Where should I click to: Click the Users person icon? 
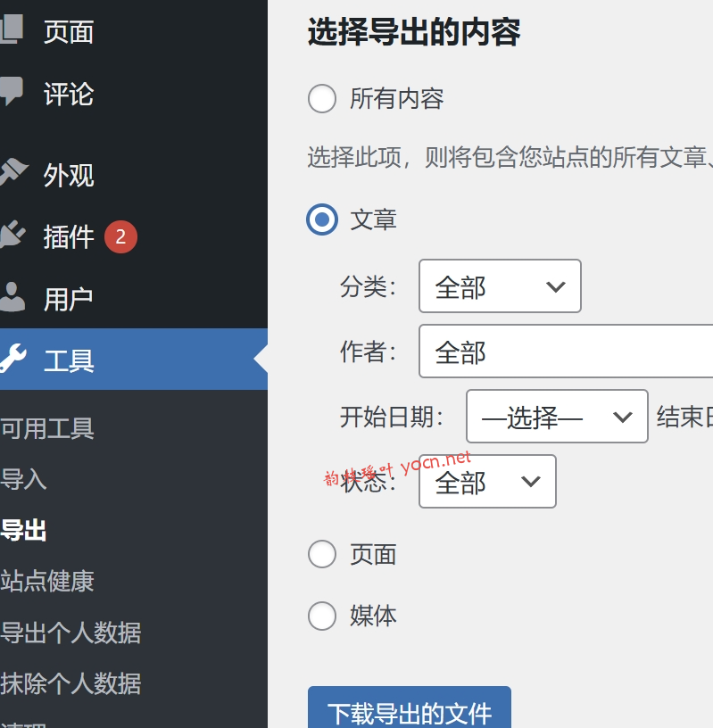[x=12, y=296]
